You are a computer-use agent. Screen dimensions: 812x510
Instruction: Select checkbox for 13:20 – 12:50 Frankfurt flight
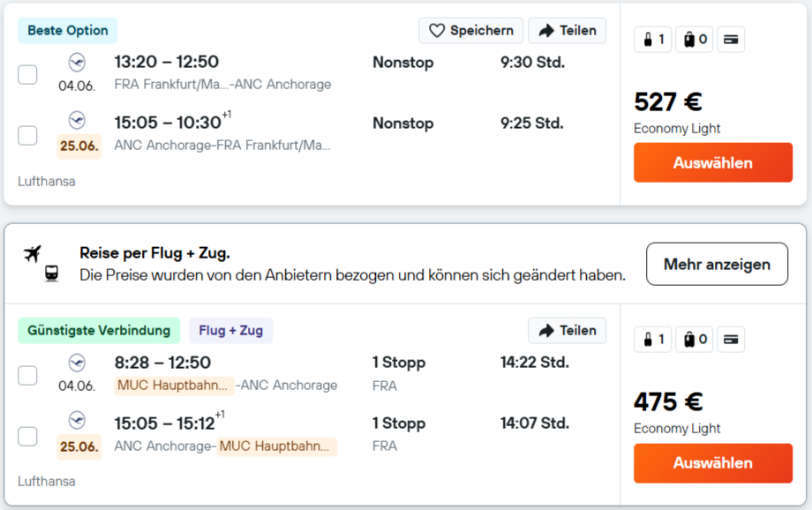pos(28,74)
